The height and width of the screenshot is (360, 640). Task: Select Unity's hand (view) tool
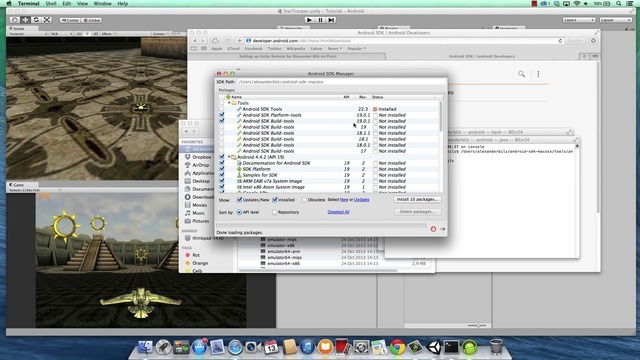click(15, 20)
